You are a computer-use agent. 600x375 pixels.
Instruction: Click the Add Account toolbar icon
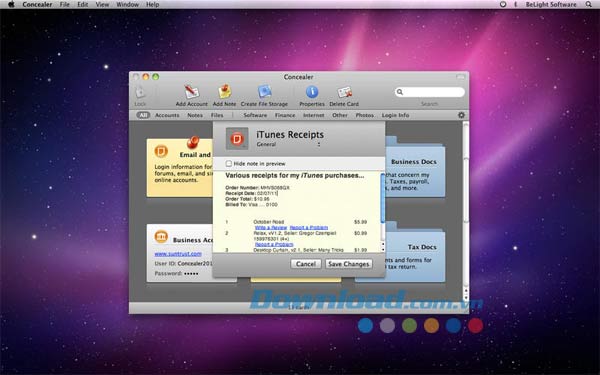click(191, 92)
